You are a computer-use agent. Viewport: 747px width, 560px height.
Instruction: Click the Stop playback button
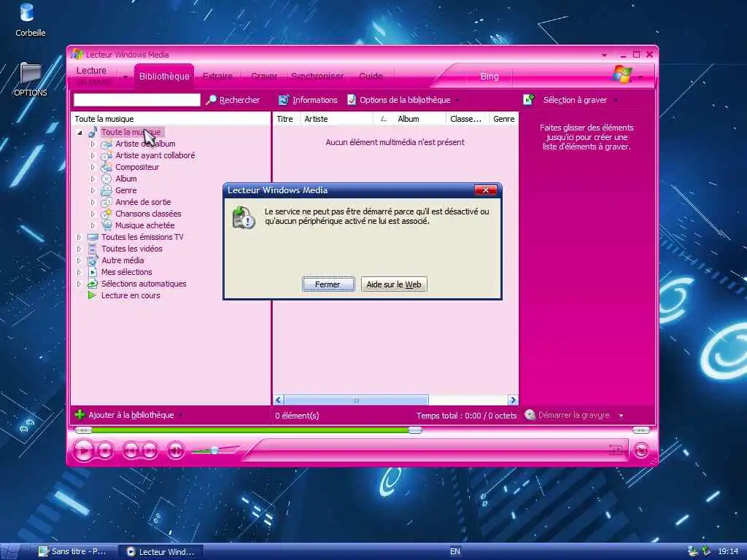click(x=105, y=451)
